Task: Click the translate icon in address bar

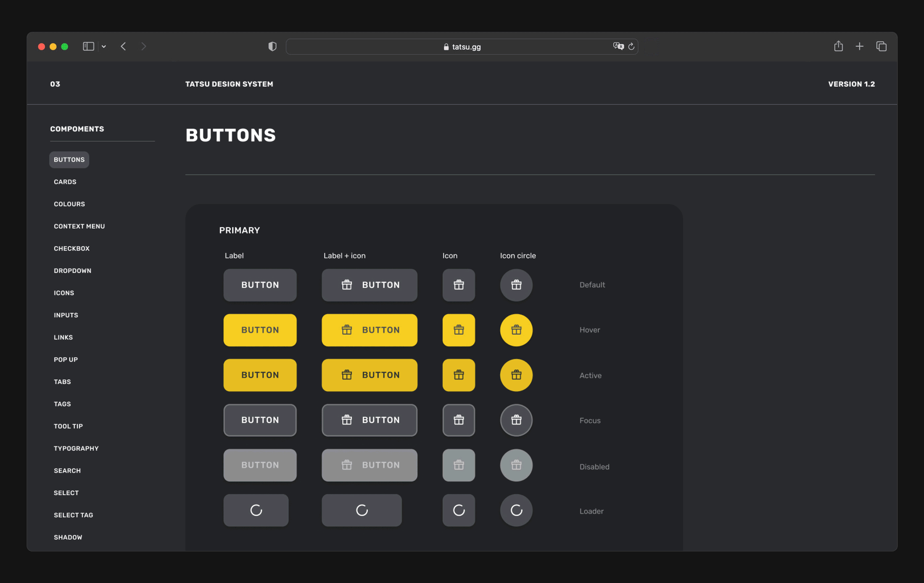Action: click(x=618, y=46)
